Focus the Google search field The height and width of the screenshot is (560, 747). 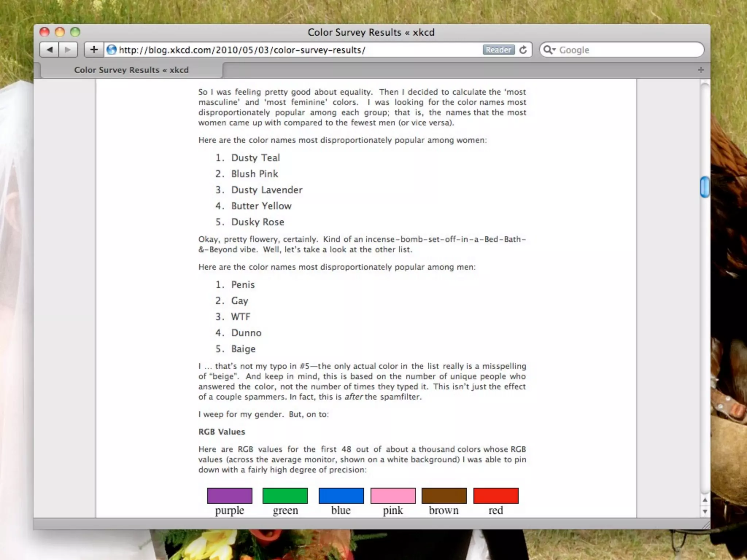click(x=627, y=50)
